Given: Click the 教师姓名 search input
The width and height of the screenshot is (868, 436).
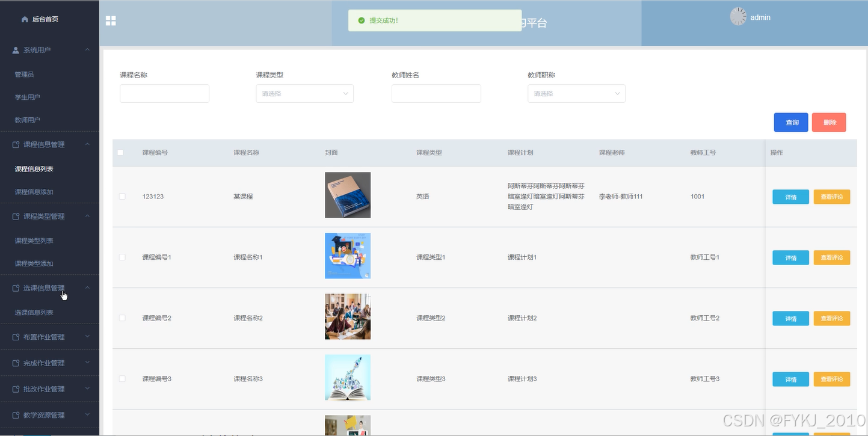Looking at the screenshot, I should click(x=436, y=93).
